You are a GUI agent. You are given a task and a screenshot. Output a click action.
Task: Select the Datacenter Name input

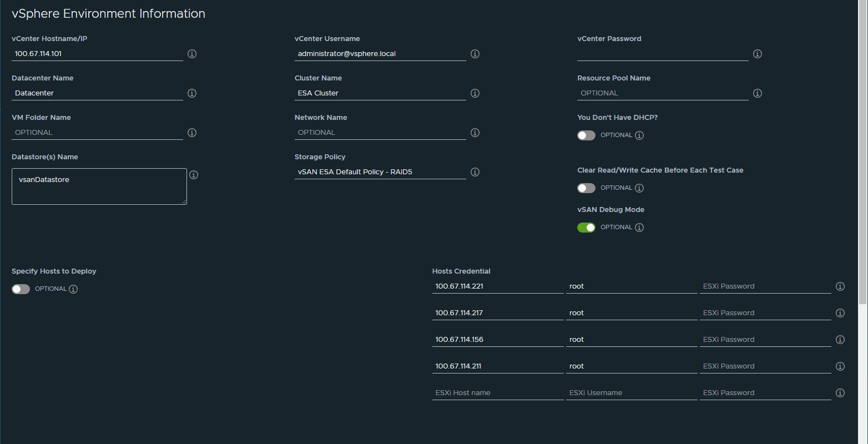pos(97,93)
